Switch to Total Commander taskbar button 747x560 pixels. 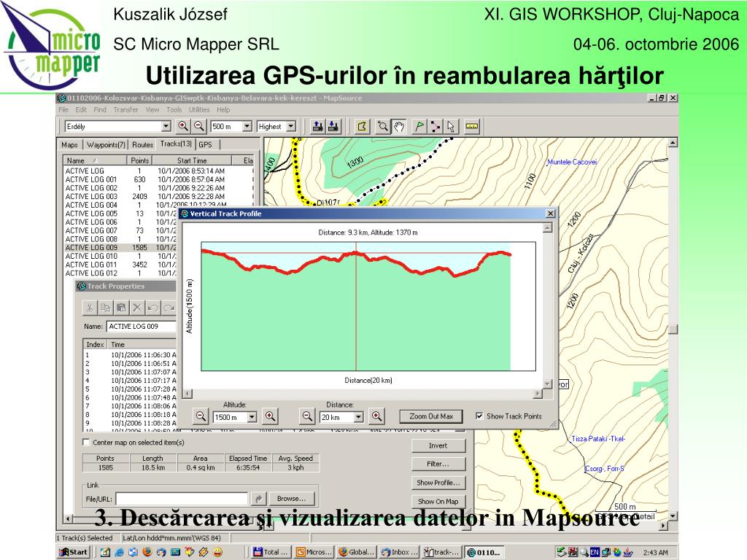click(x=271, y=552)
